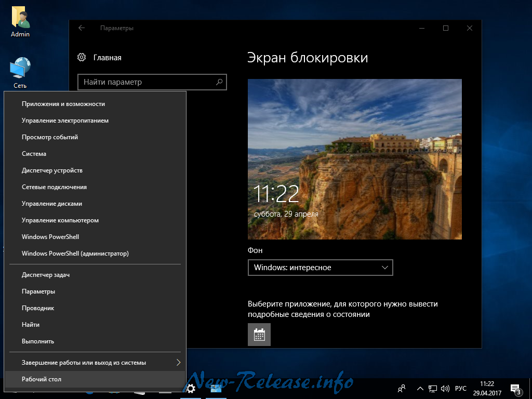Click the calendar app status icon
The image size is (532, 399).
259,335
